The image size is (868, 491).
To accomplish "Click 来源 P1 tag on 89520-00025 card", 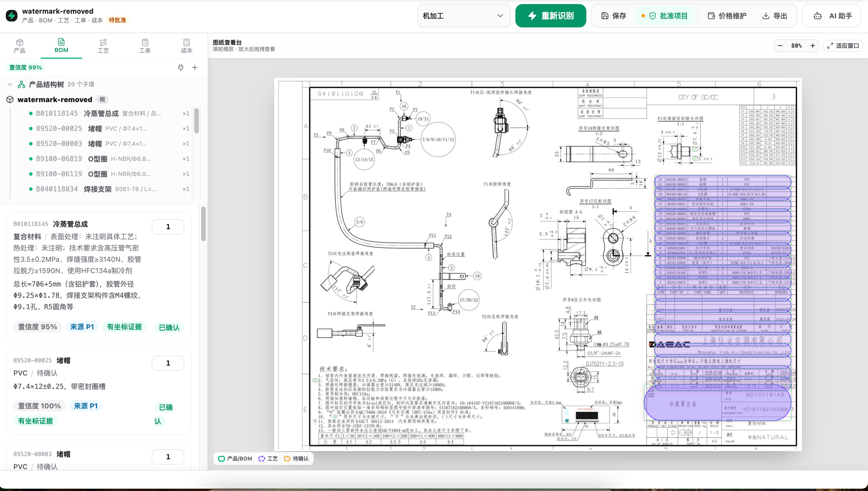I will (86, 406).
